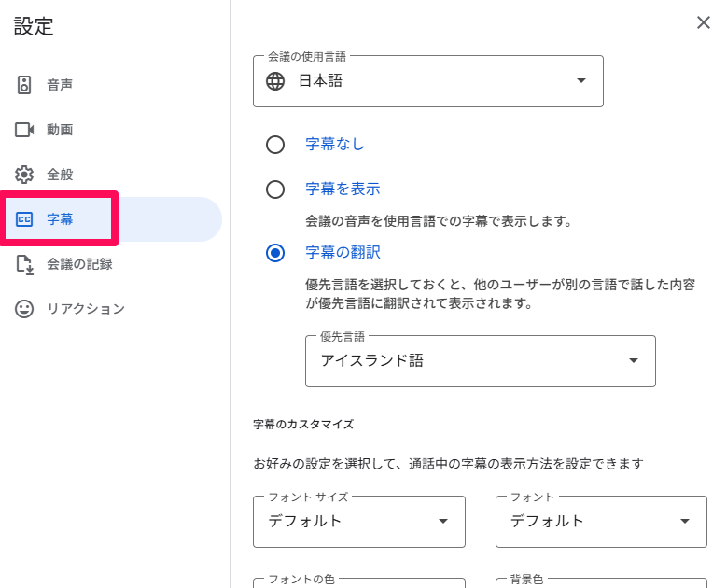Click the 字幕のカスタマイズ heading
This screenshot has width=727, height=588.
303,425
